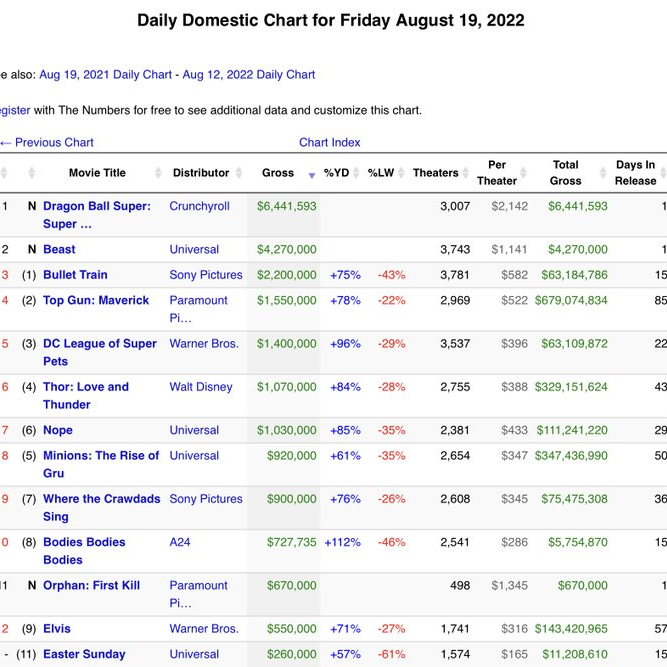Click the Walt Disney distributor link

201,387
